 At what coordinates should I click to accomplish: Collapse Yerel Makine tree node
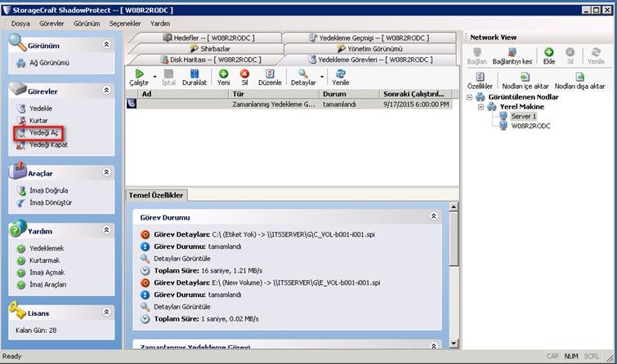pos(481,107)
